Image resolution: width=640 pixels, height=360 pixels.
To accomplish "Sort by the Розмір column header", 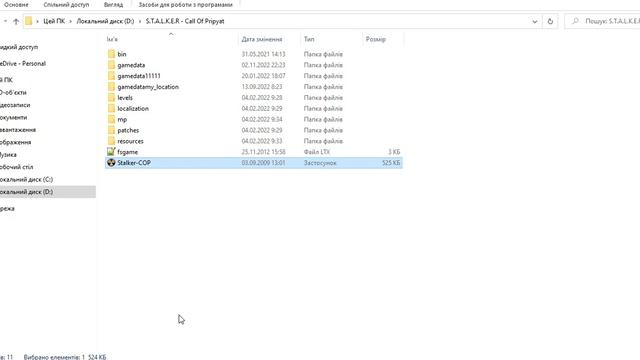I will (x=376, y=39).
